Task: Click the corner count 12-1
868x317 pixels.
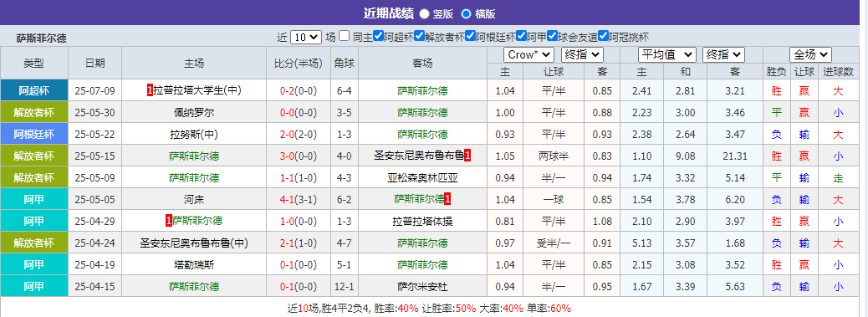Action: tap(345, 287)
